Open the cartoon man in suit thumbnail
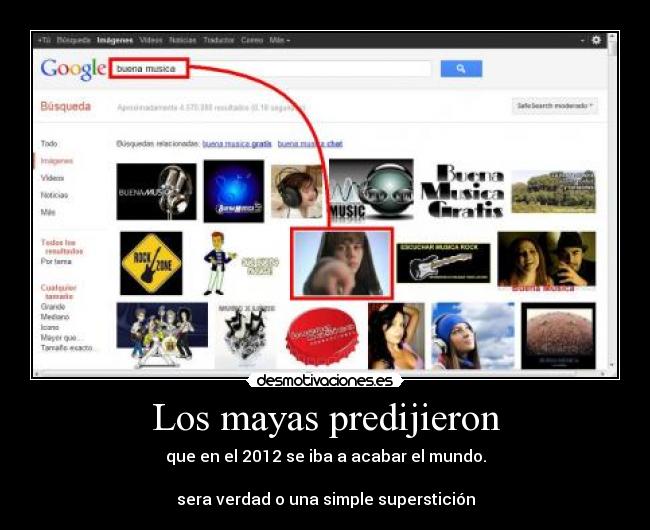Viewport: 650px width, 530px height. [240, 264]
